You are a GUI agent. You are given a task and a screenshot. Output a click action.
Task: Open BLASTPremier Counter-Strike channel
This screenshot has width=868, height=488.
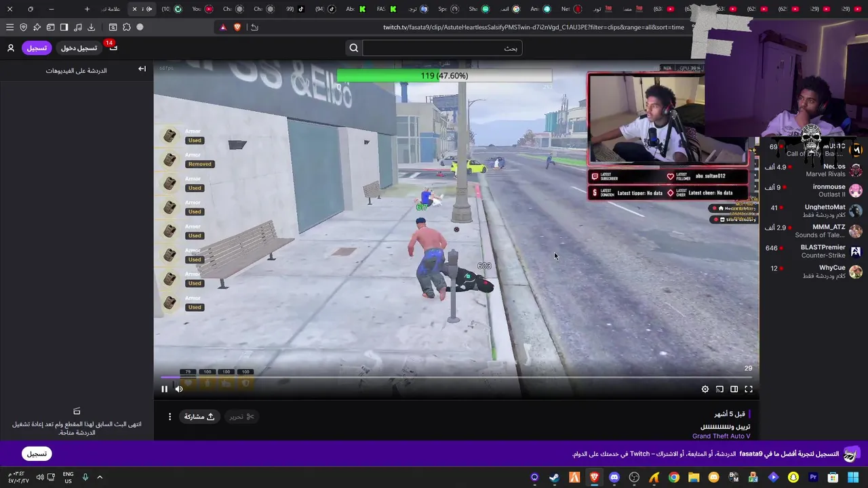[x=814, y=251]
